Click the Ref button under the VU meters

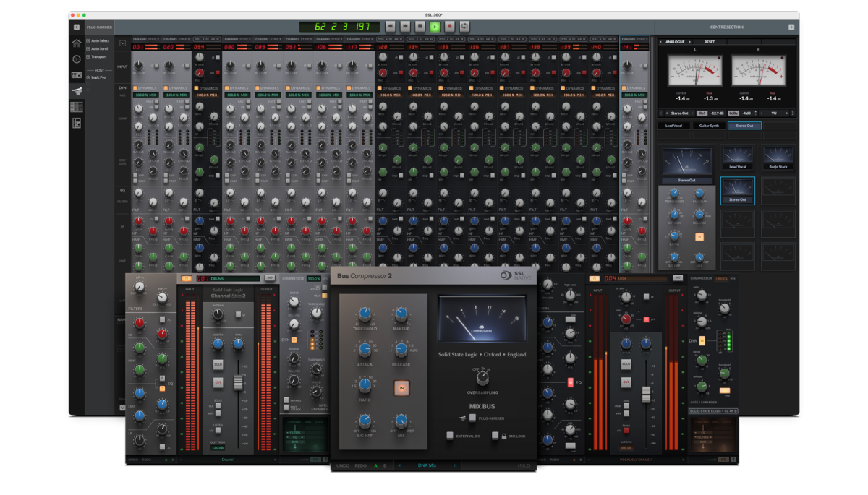coord(702,113)
